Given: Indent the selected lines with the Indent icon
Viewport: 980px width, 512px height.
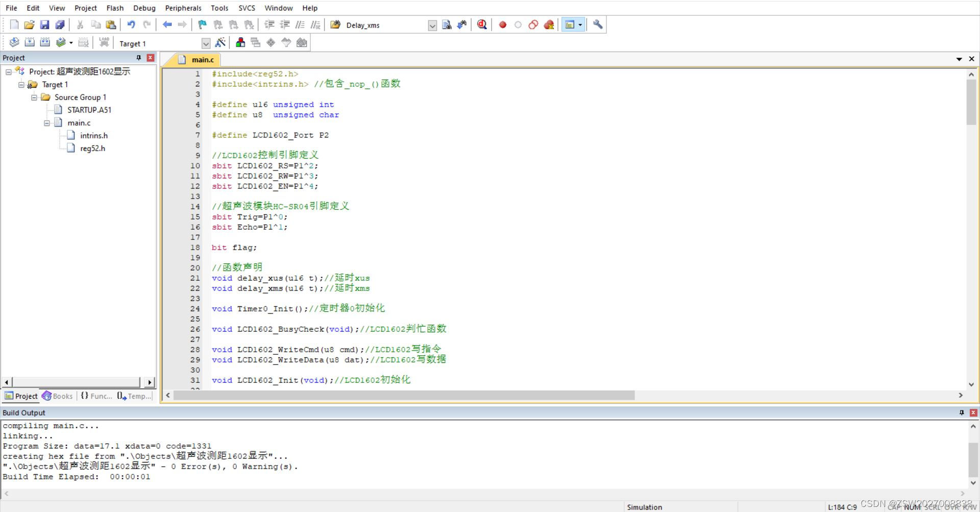Looking at the screenshot, I should (x=269, y=25).
